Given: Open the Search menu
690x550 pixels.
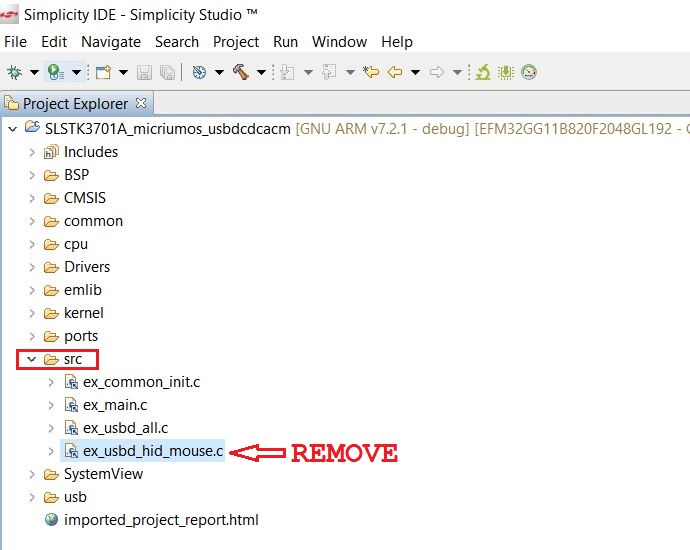Looking at the screenshot, I should point(177,42).
